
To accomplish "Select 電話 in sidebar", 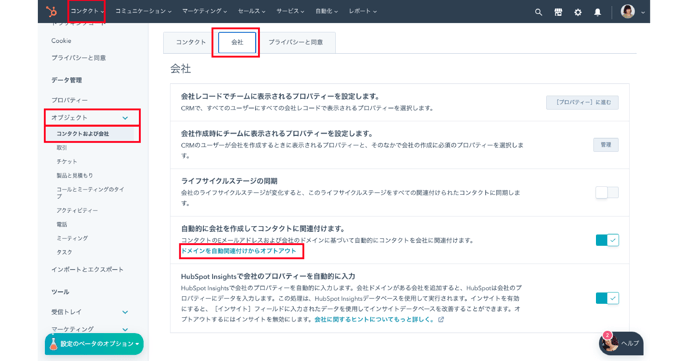I will point(61,225).
